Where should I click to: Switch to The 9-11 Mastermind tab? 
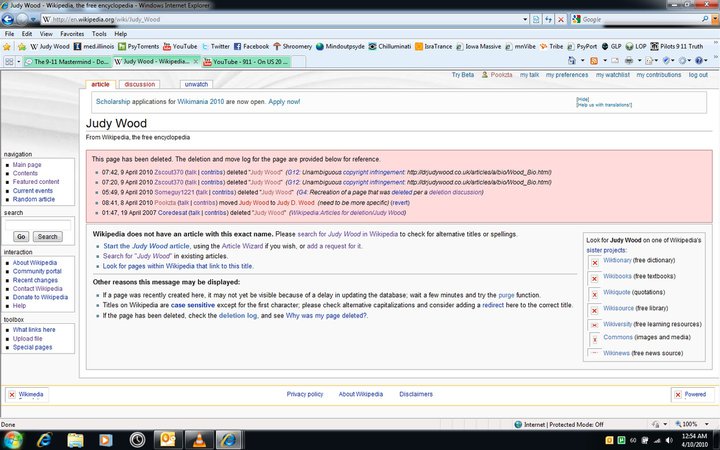pos(67,62)
